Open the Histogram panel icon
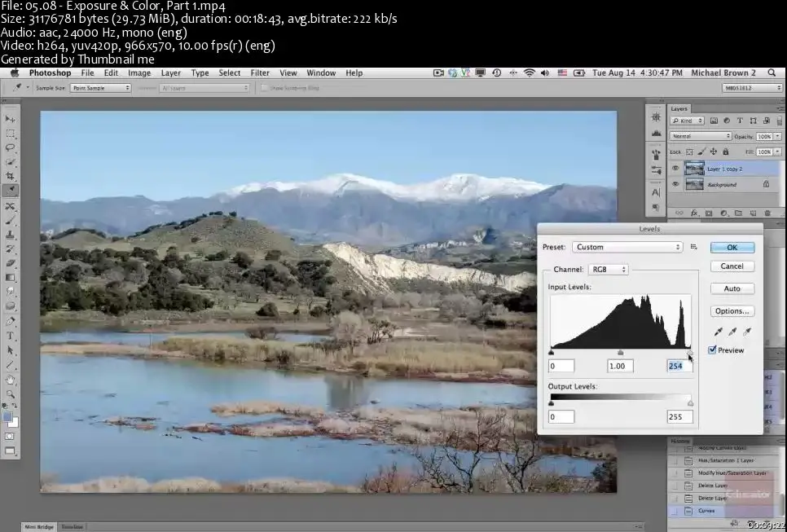The image size is (787, 532). click(x=656, y=133)
